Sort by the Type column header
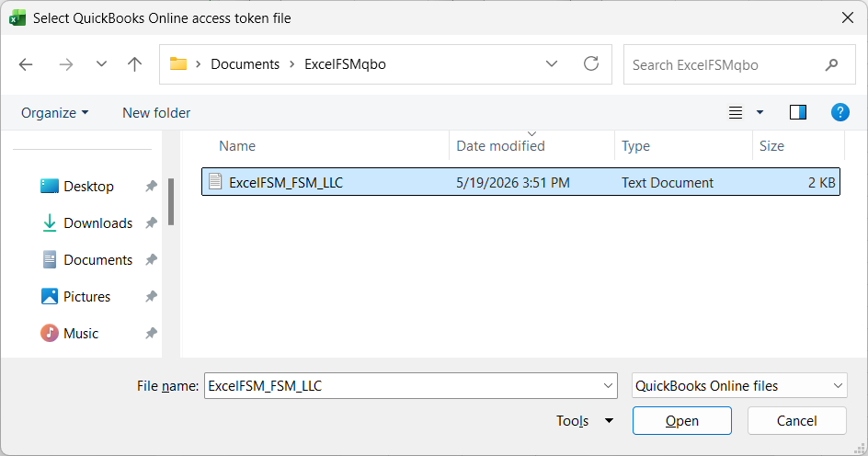 [x=635, y=146]
